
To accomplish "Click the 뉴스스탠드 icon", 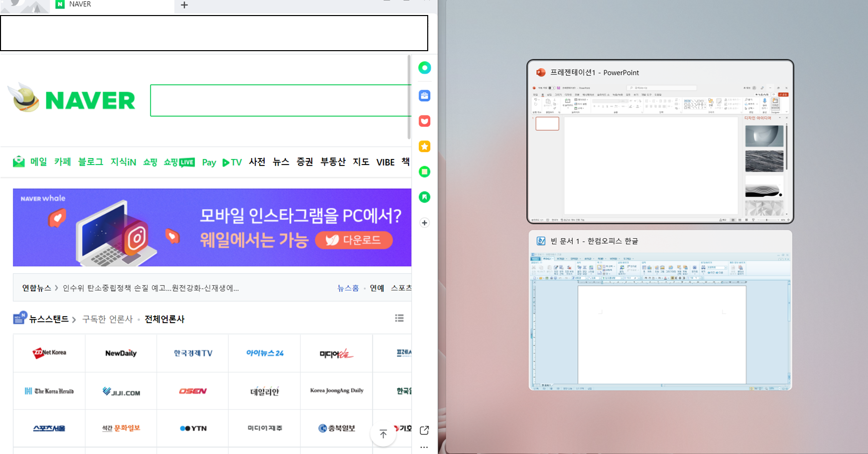I will click(20, 318).
